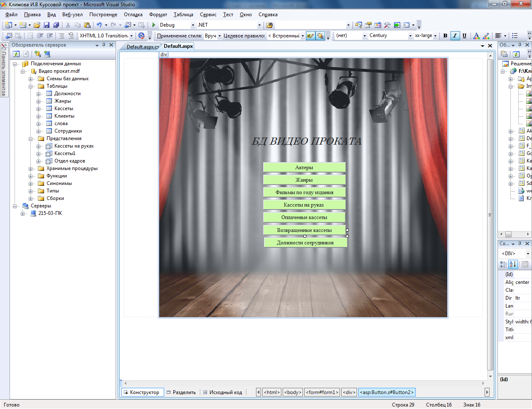Switch to Исходный код source view
The height and width of the screenshot is (409, 532).
222,392
